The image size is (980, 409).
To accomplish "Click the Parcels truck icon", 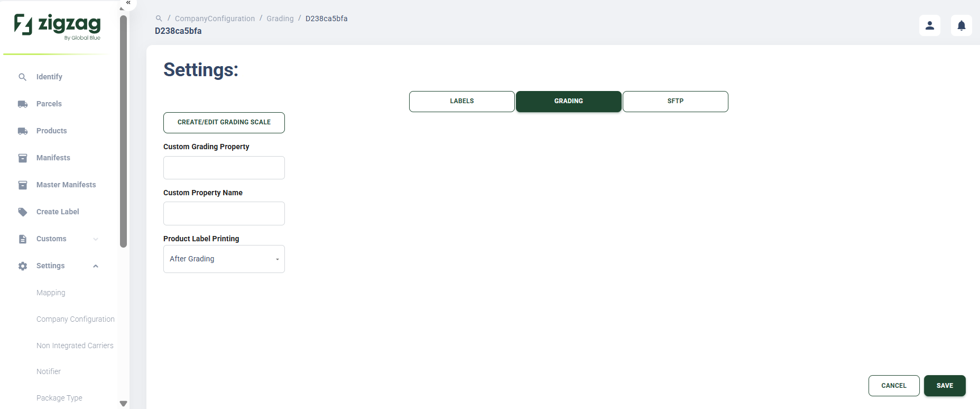I will coord(23,104).
